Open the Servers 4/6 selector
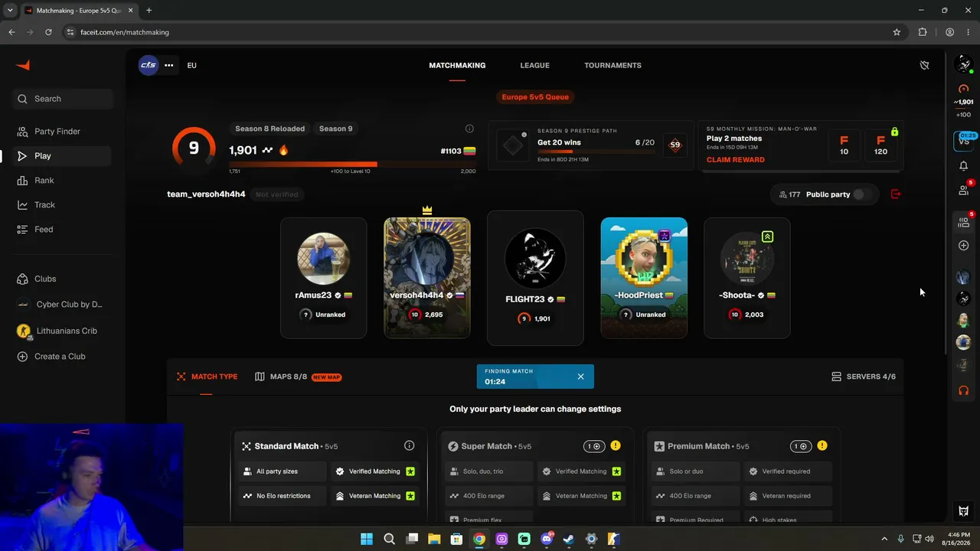Viewport: 980px width, 551px height. click(x=864, y=377)
